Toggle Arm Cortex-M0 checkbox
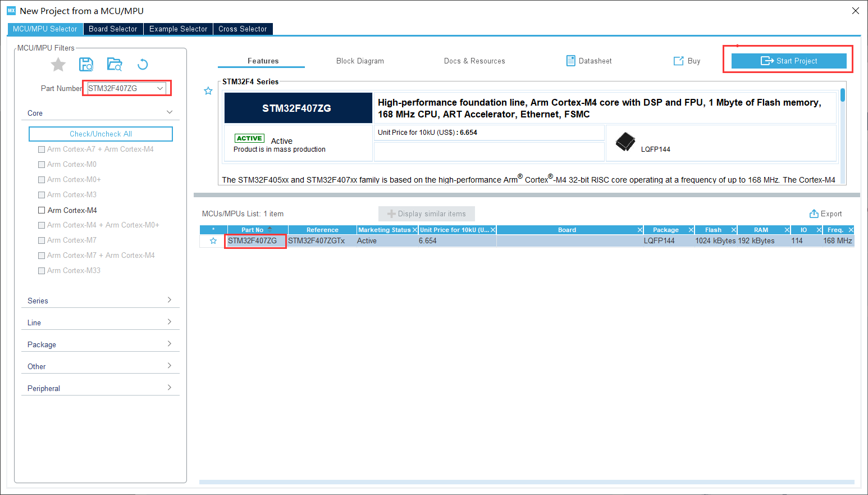Viewport: 868px width, 495px height. coord(42,165)
